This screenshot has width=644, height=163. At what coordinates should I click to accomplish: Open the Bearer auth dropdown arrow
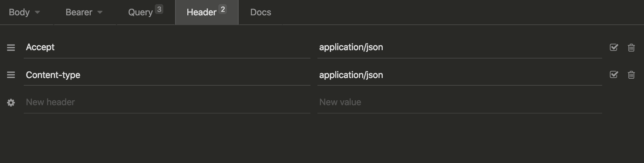100,13
